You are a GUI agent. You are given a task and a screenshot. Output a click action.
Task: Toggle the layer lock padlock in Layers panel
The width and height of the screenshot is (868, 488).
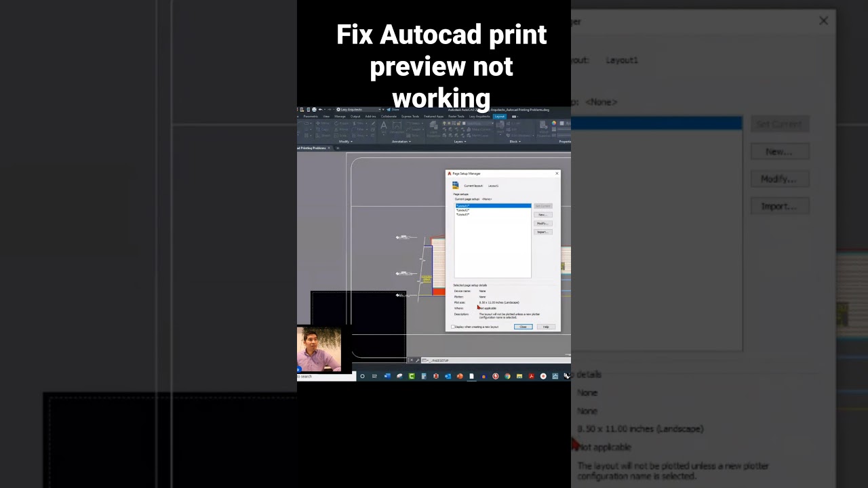458,123
